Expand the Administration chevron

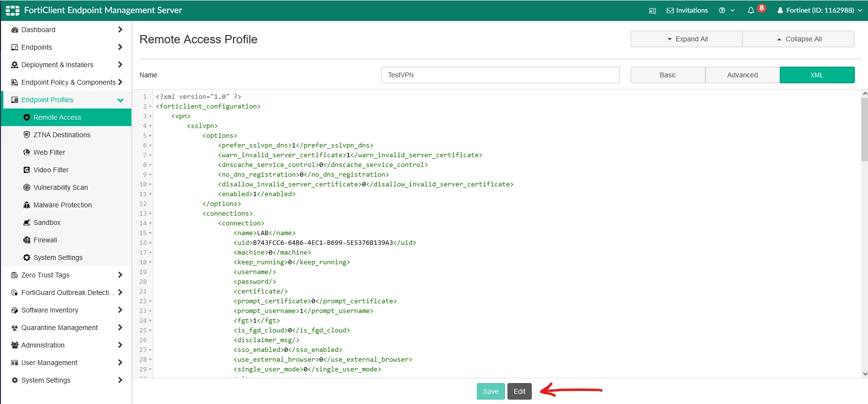tap(120, 345)
